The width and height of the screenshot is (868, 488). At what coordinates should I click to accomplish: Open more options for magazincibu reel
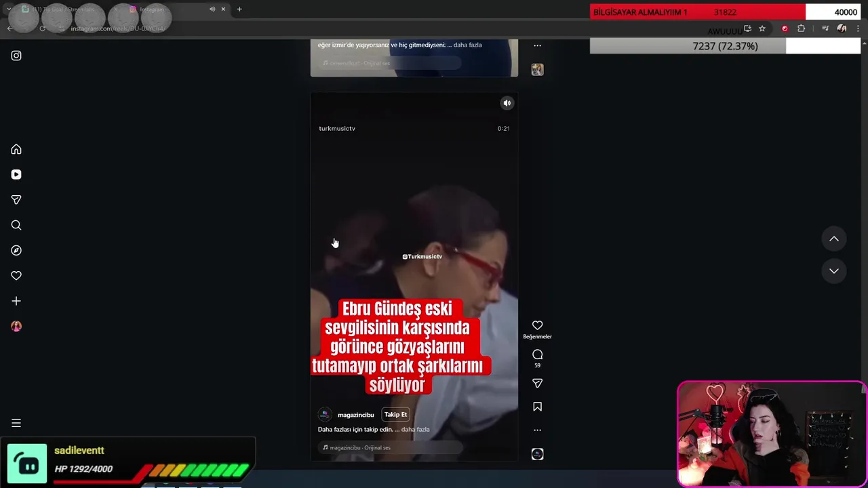[537, 430]
